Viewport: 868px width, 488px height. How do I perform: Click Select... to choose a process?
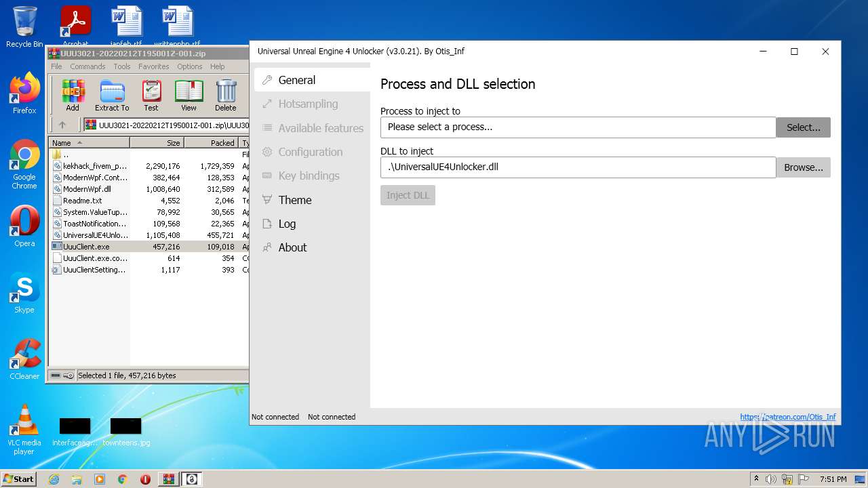803,127
